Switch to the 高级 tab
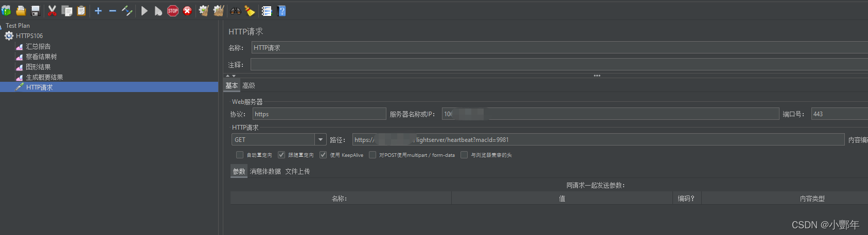This screenshot has height=235, width=868. [249, 86]
